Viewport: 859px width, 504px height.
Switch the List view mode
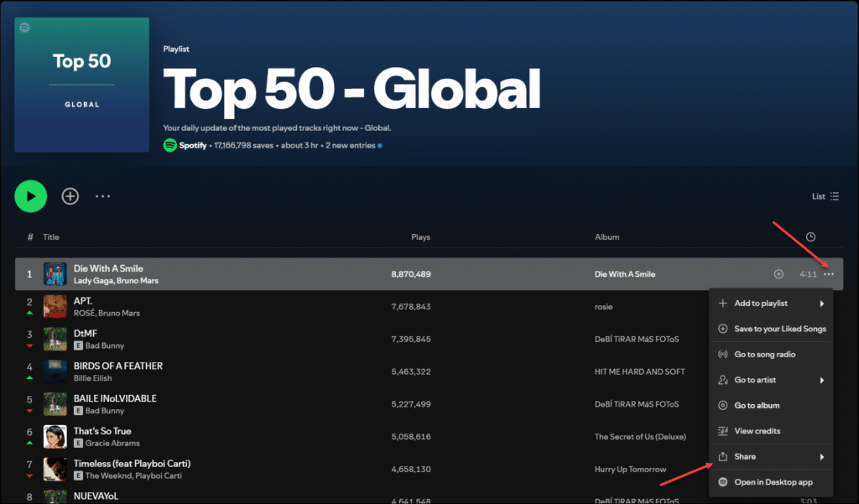[x=825, y=196]
